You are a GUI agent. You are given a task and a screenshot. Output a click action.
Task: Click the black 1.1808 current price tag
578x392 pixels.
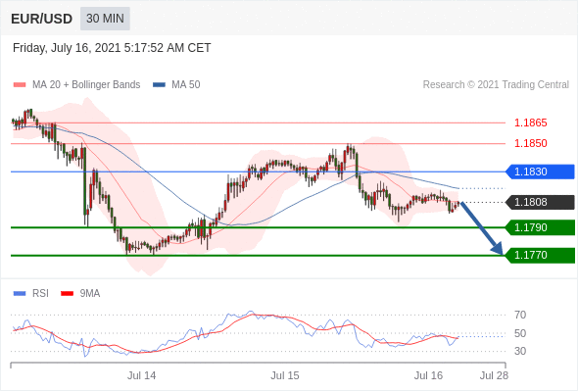pos(540,202)
